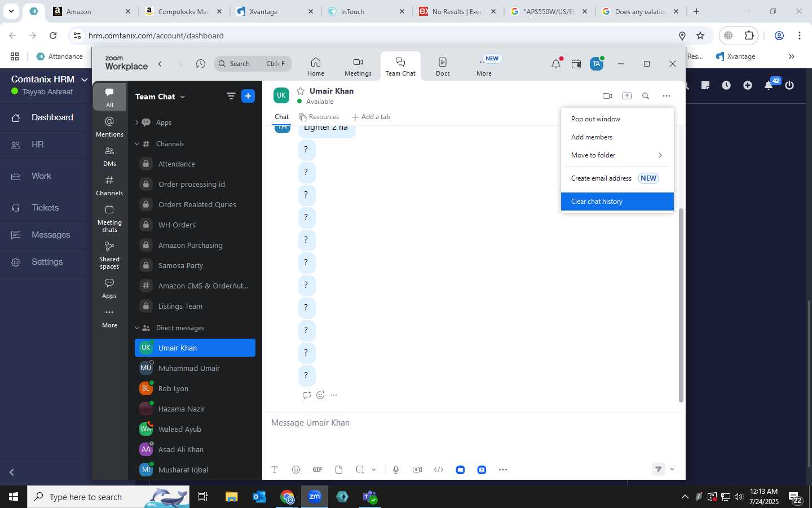Start a video call with Umair Khan
The width and height of the screenshot is (812, 508).
point(607,96)
